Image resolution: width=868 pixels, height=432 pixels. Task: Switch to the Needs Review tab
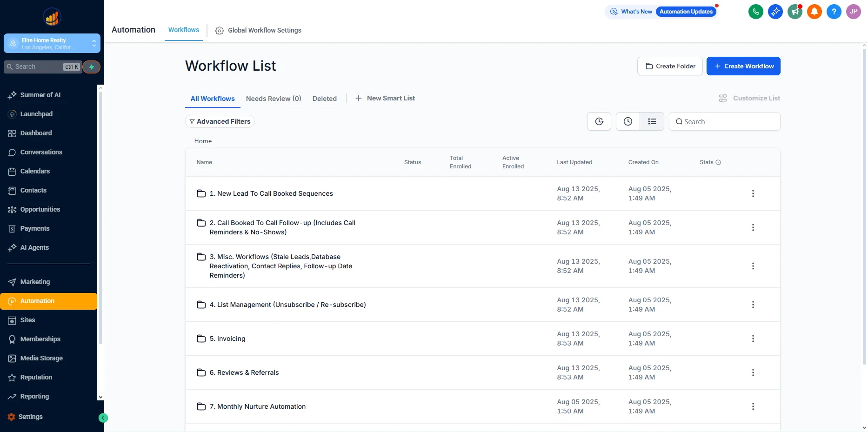click(273, 99)
